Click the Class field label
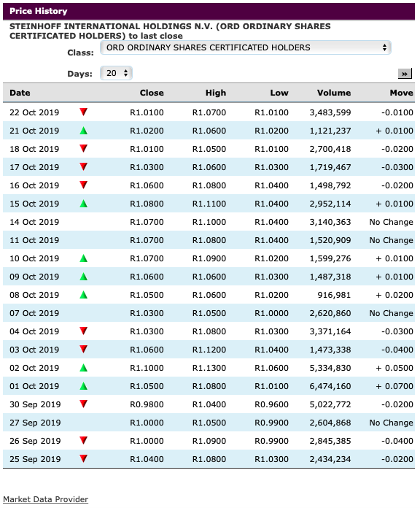Image resolution: width=420 pixels, height=508 pixels. pos(80,53)
